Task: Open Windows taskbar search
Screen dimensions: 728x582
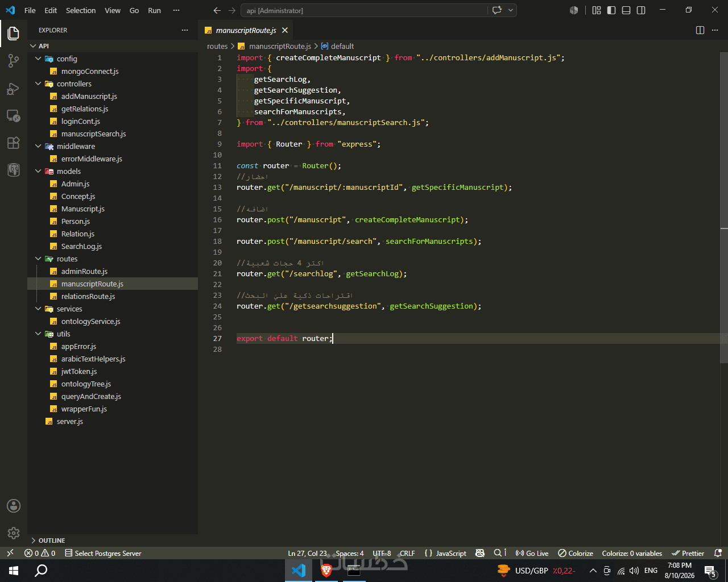Action: (41, 571)
